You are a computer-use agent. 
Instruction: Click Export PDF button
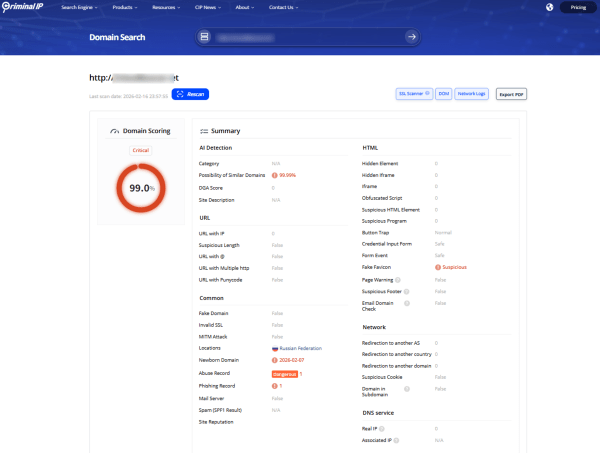[511, 94]
